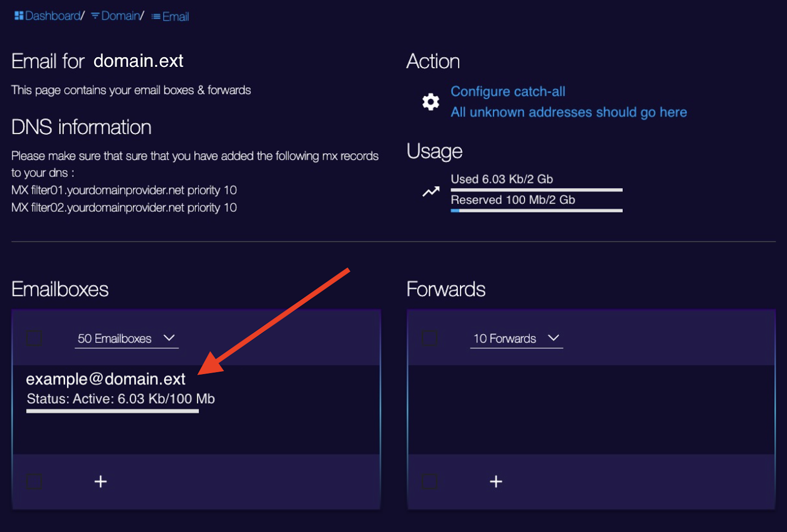The width and height of the screenshot is (787, 532).
Task: Click the Dashboard grid icon in breadcrumb
Action: (19, 16)
